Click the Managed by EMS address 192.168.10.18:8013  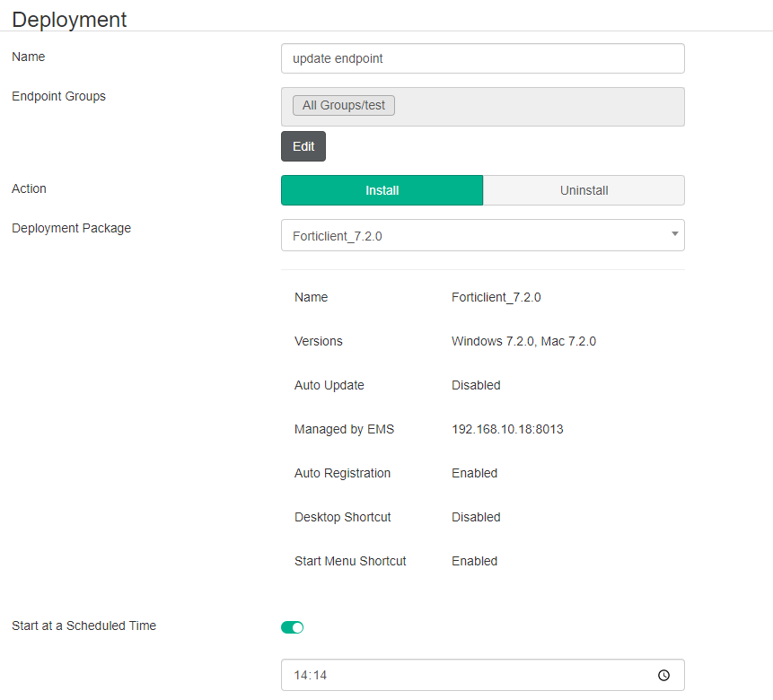point(507,429)
